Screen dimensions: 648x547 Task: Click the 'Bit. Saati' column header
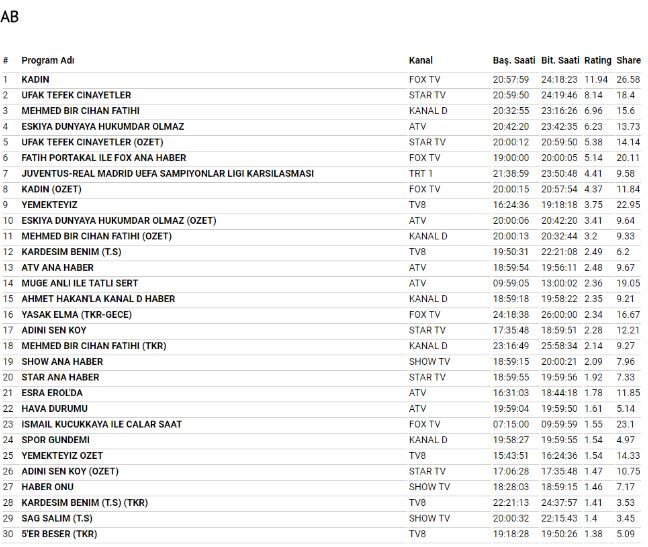(x=560, y=60)
